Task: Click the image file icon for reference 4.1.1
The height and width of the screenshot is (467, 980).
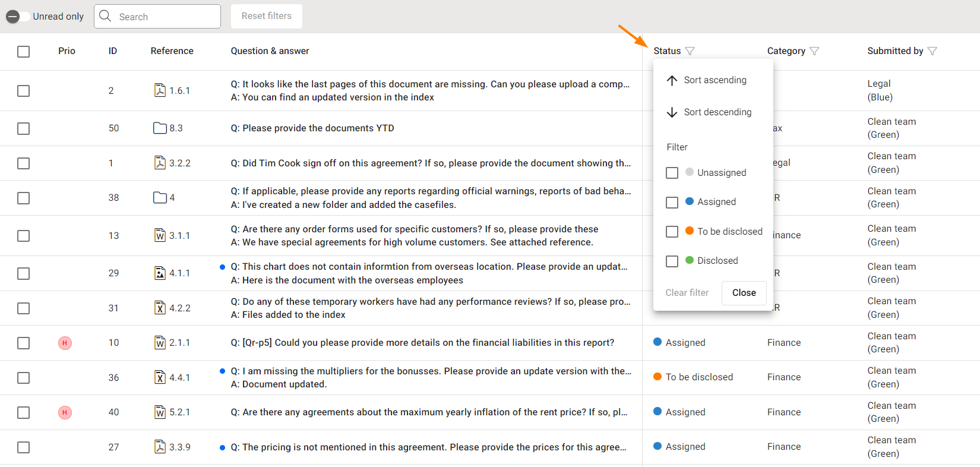Action: (x=160, y=273)
